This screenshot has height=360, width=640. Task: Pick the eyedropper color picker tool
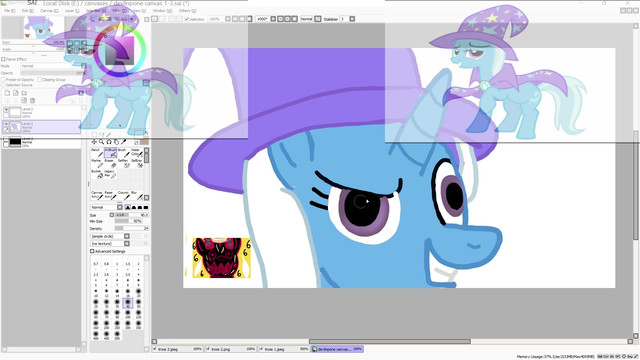[124, 142]
